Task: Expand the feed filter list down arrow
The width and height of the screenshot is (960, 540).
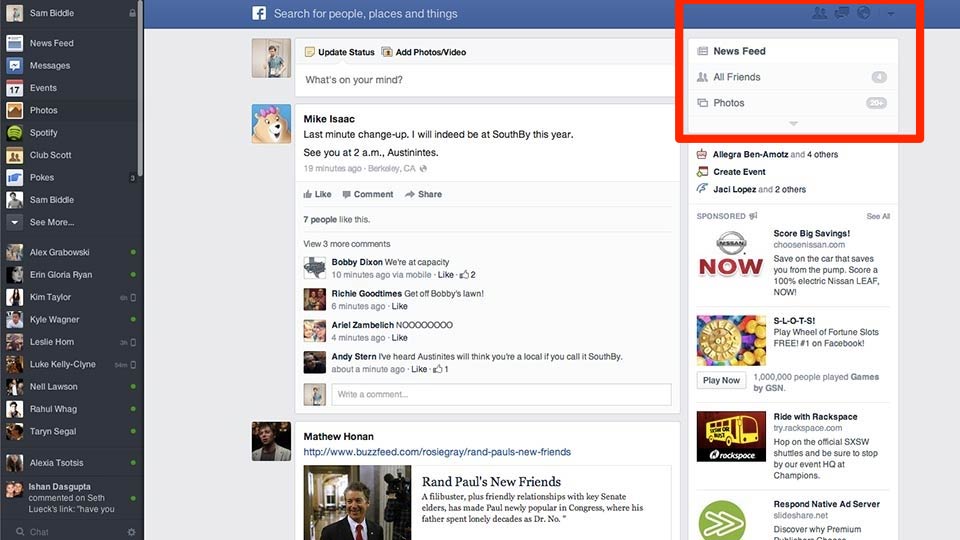Action: click(793, 124)
